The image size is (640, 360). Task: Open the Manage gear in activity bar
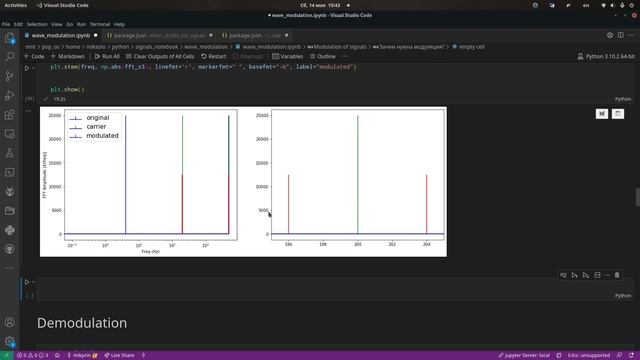tap(9, 342)
